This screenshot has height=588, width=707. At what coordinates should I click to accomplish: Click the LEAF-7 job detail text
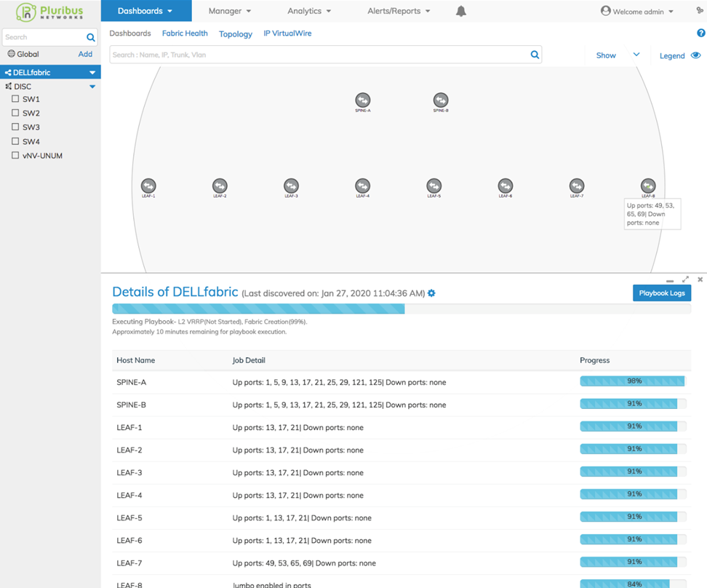(x=304, y=563)
